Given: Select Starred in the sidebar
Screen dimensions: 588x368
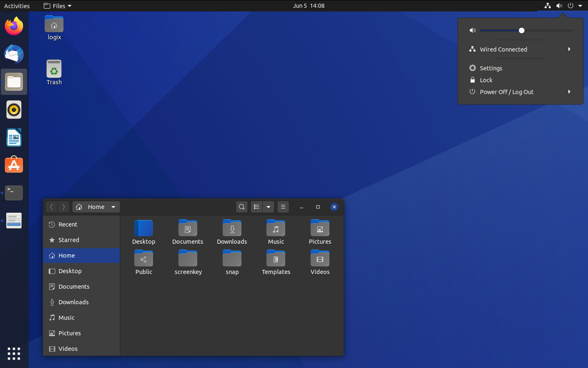Looking at the screenshot, I should coord(69,240).
